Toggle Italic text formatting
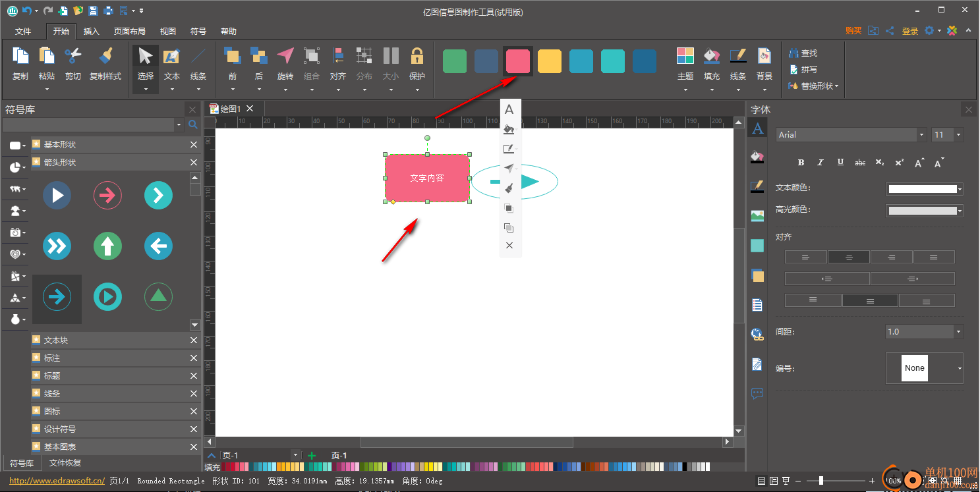980x492 pixels. click(821, 162)
